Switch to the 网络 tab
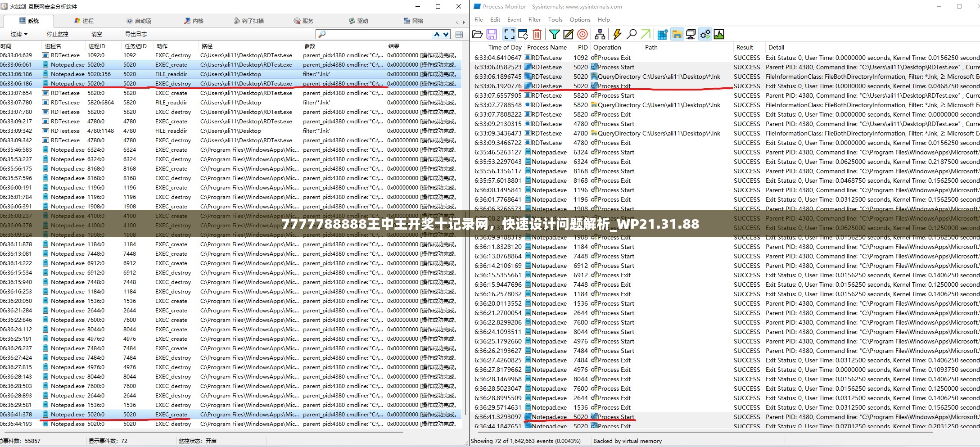Viewport: 980px width, 447px height. [414, 21]
